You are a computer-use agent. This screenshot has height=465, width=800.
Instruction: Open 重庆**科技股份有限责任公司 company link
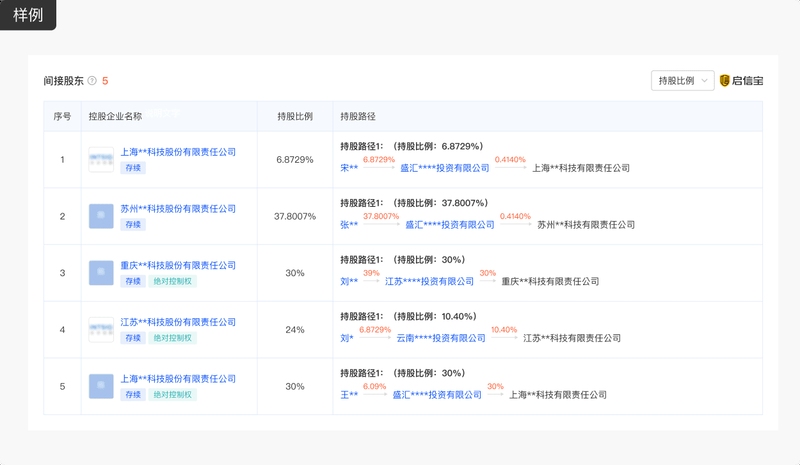[x=178, y=265]
